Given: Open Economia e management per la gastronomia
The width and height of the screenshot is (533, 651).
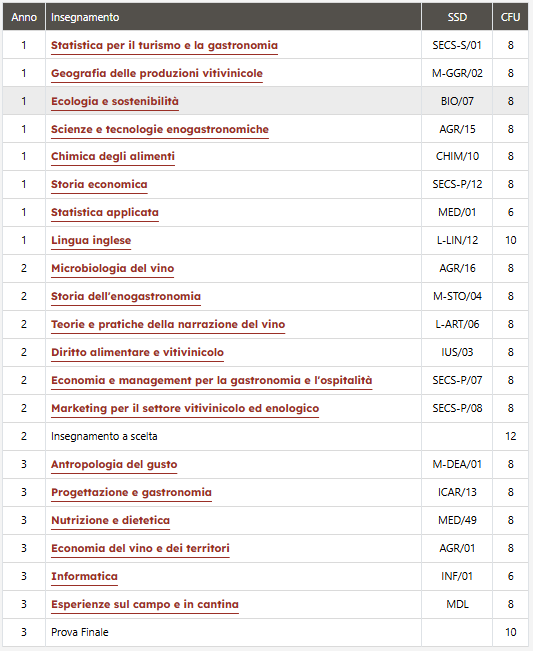Looking at the screenshot, I should coord(212,380).
